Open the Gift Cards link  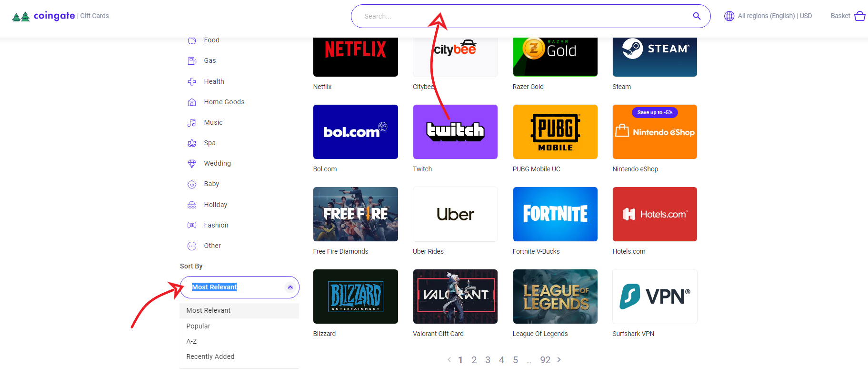[x=94, y=16]
